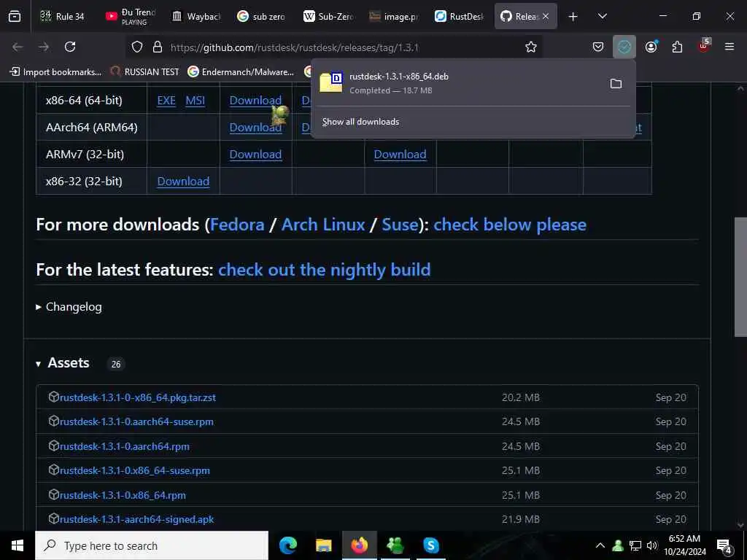Switch to the sub zero Google tab

262,16
